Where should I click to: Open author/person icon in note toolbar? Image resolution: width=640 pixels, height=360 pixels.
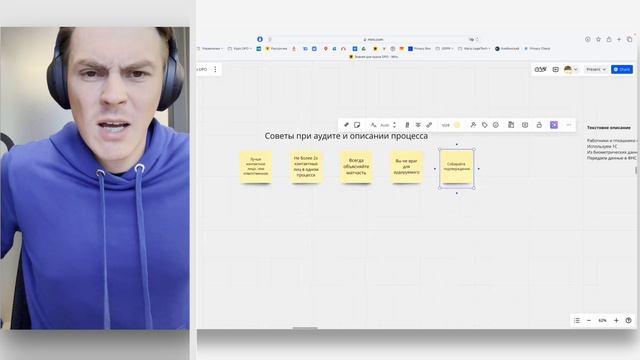[473, 125]
